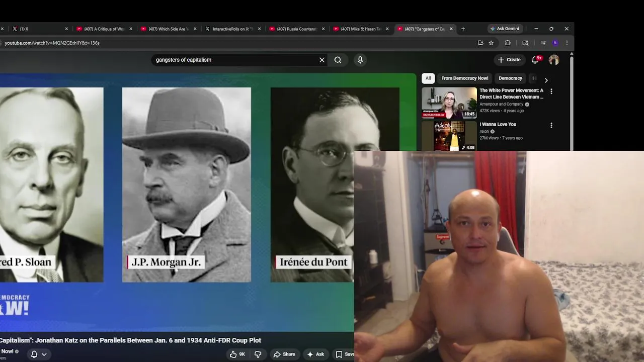
Task: Dislike the video with the thumbs-down icon
Action: click(x=258, y=354)
